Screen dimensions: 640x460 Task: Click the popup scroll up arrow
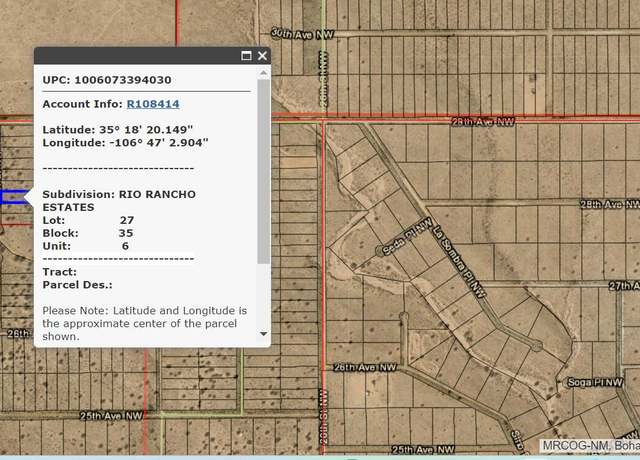[264, 73]
